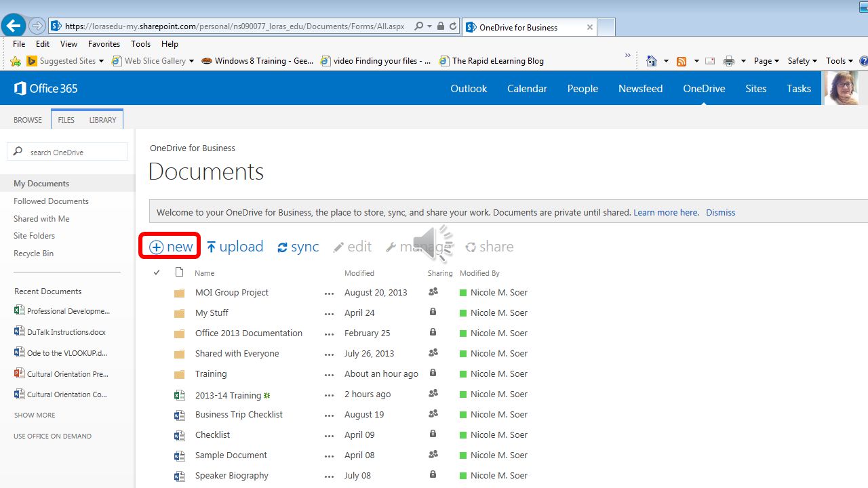
Task: Click the Excel icon for 2013-14 Training
Action: tap(179, 395)
